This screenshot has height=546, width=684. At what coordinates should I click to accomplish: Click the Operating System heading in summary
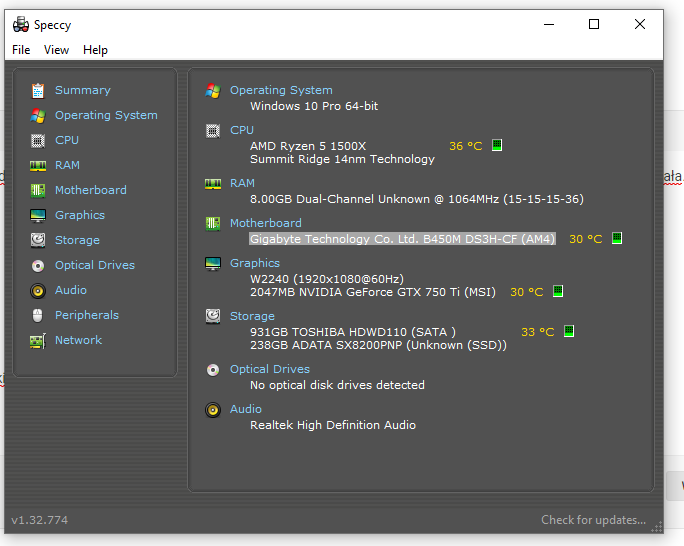[281, 90]
